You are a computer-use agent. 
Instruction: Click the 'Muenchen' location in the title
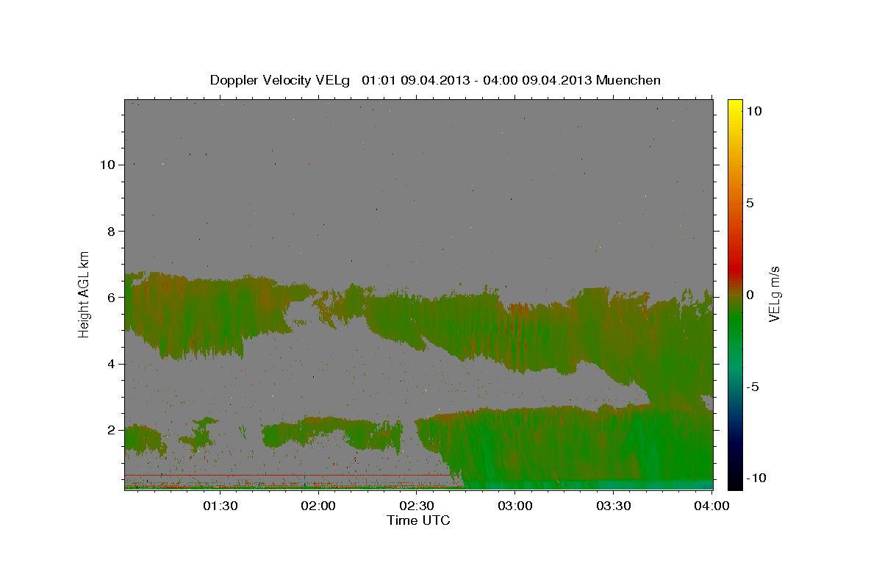coord(629,80)
